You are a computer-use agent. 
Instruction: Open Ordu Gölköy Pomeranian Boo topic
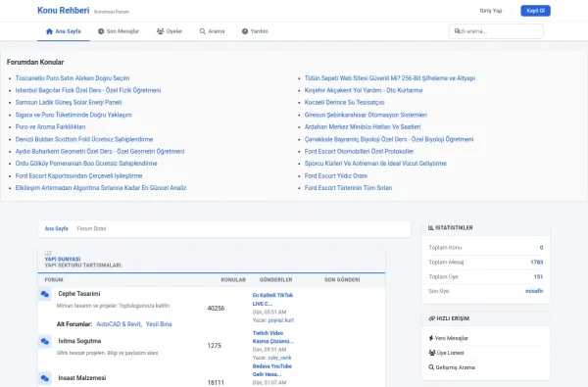(x=86, y=164)
